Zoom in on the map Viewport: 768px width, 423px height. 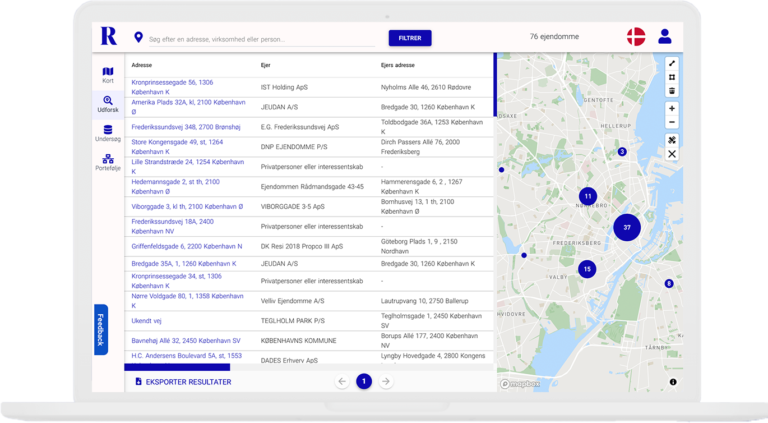(x=672, y=108)
